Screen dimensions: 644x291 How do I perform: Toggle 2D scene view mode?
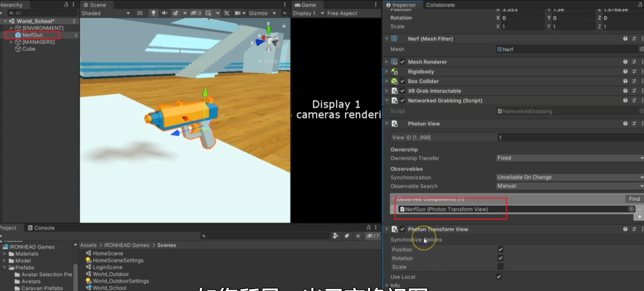pos(140,13)
